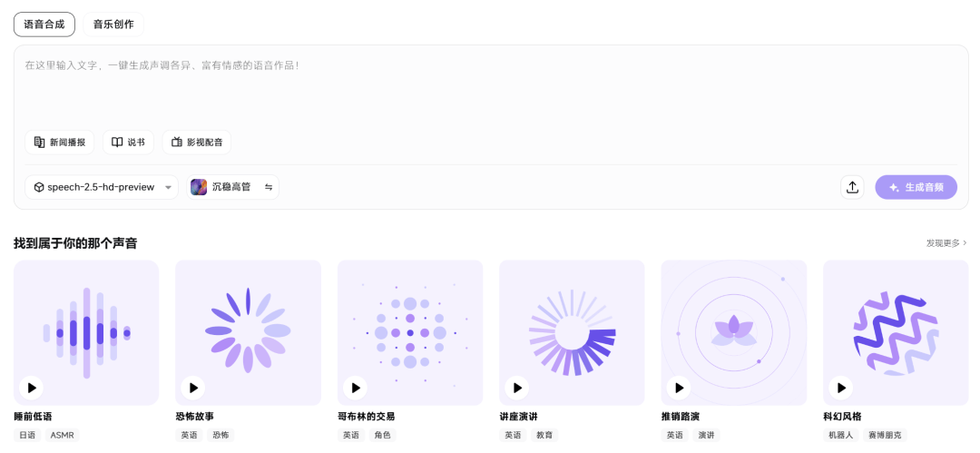
Task: Play the 科幻风格 voice sample
Action: (841, 388)
